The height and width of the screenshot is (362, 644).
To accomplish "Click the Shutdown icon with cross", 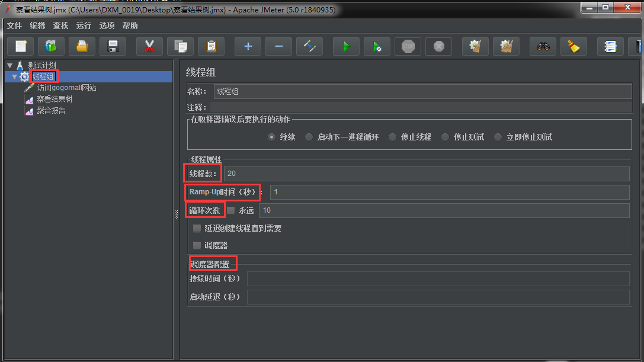I will (438, 46).
